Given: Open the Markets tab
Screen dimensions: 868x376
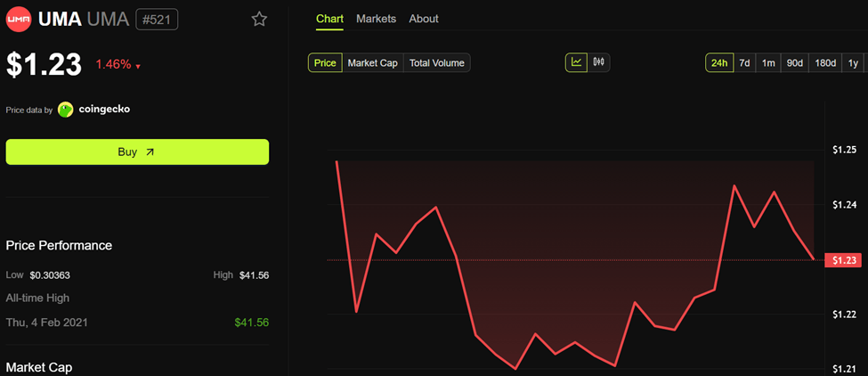Looking at the screenshot, I should click(x=376, y=19).
